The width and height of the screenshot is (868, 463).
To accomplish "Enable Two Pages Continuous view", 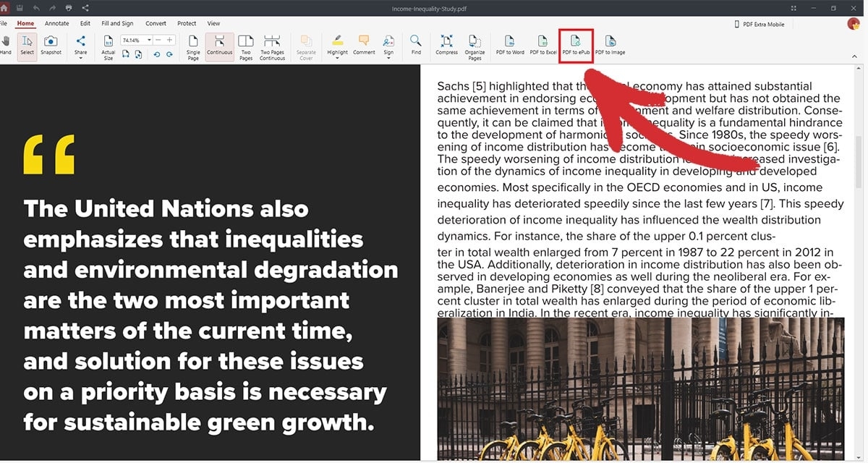I will [272, 46].
